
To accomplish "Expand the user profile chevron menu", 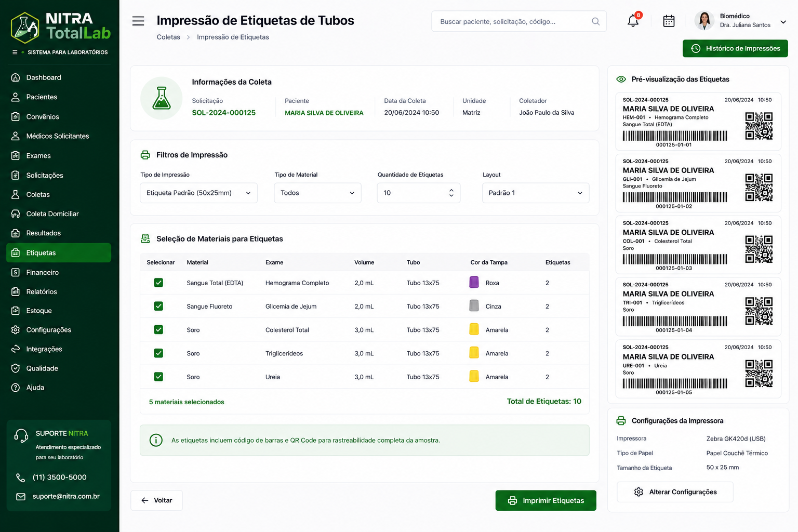I will (783, 22).
